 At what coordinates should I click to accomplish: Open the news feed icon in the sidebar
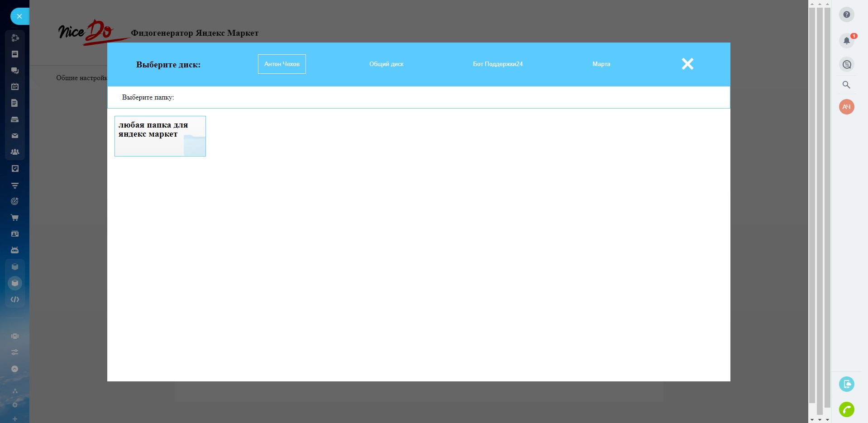click(x=15, y=54)
